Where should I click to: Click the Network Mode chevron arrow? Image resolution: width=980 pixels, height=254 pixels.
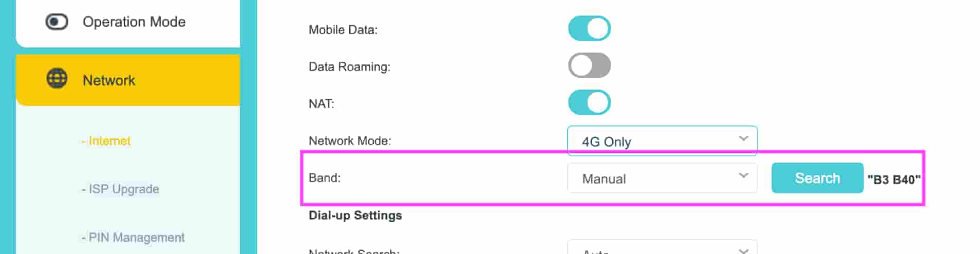(x=743, y=139)
